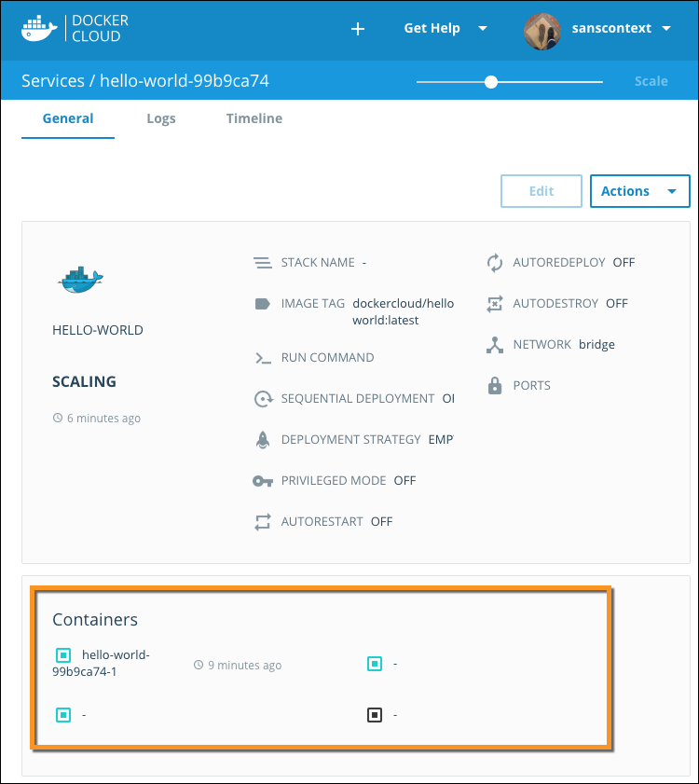Switch to the Timeline tab

tap(254, 118)
